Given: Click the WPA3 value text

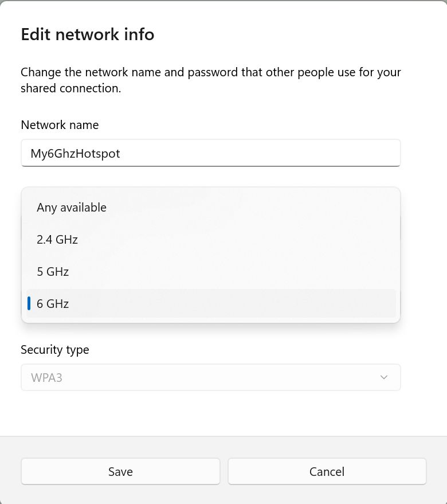Looking at the screenshot, I should 46,378.
